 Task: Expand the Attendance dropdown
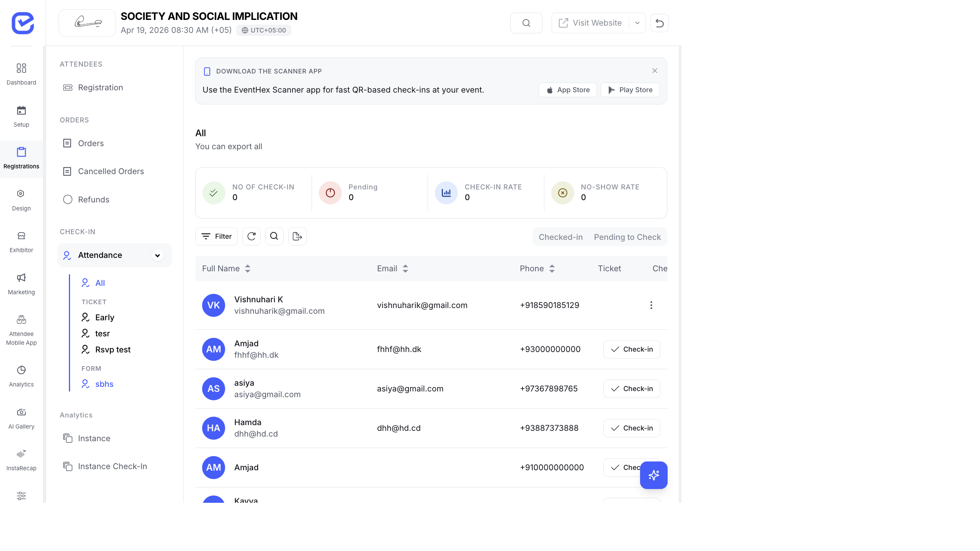click(157, 255)
